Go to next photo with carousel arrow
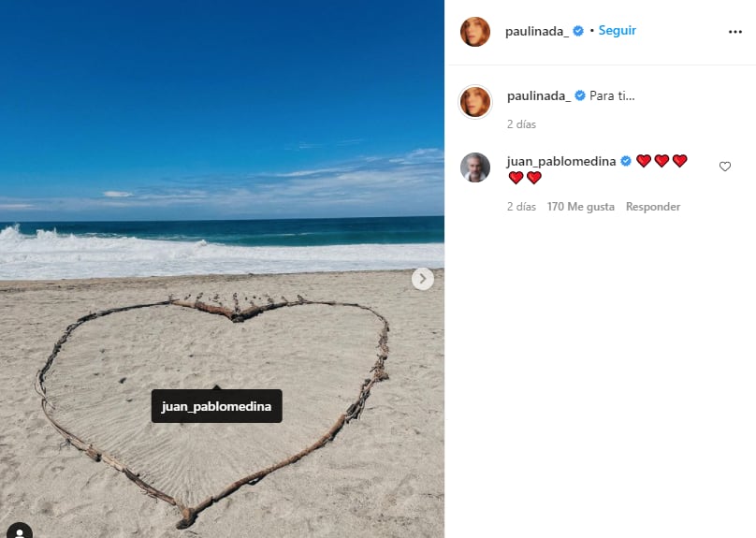Image resolution: width=756 pixels, height=538 pixels. click(x=422, y=279)
